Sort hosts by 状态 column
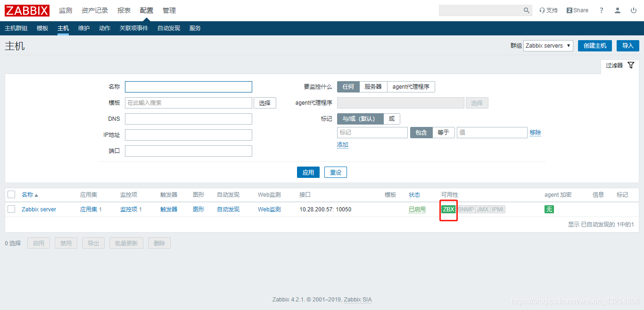The image size is (644, 310). click(414, 195)
